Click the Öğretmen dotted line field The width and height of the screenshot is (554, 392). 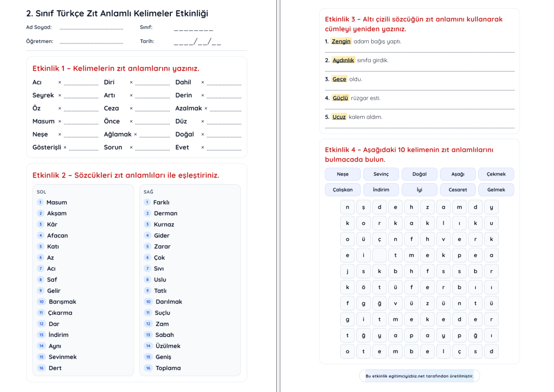(x=91, y=42)
